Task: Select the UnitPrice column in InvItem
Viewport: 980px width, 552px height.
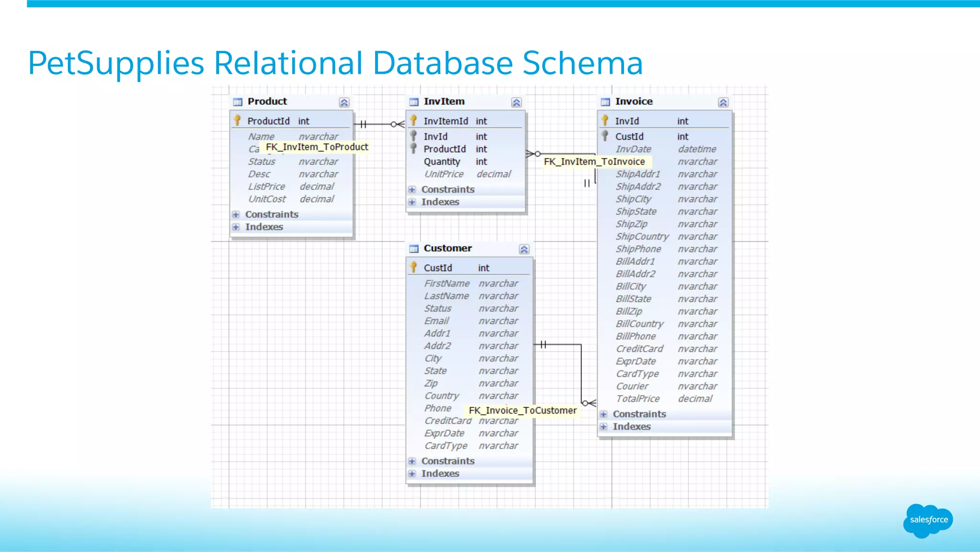Action: [x=465, y=174]
